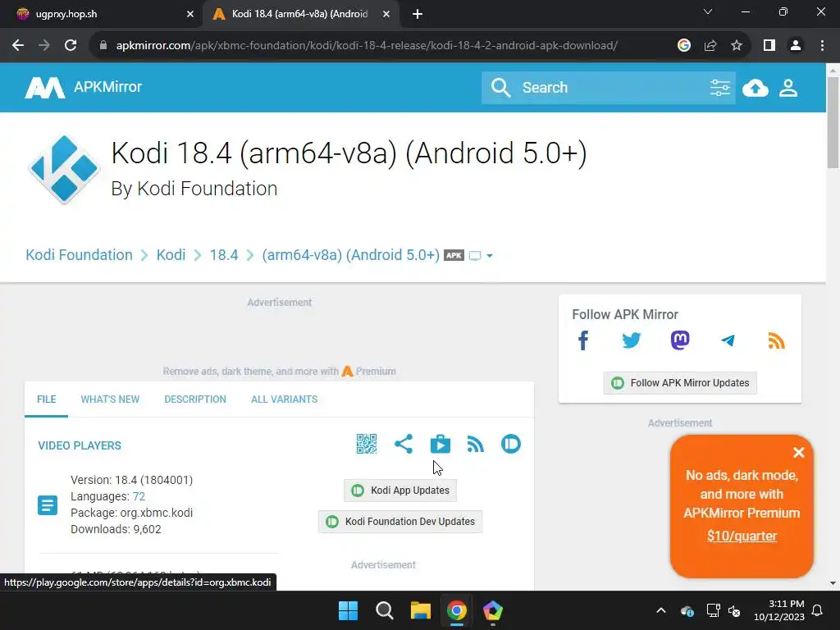
Task: Click the Follow APK Mirror Updates button
Action: (680, 383)
